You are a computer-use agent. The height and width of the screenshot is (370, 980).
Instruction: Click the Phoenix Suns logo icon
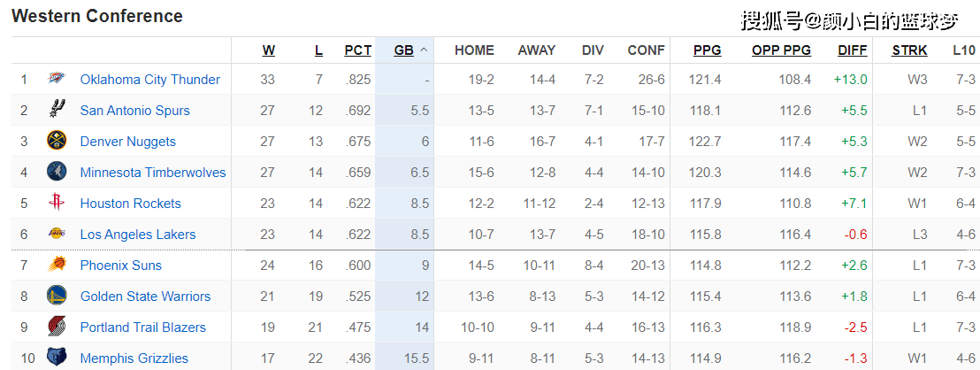coord(57,266)
